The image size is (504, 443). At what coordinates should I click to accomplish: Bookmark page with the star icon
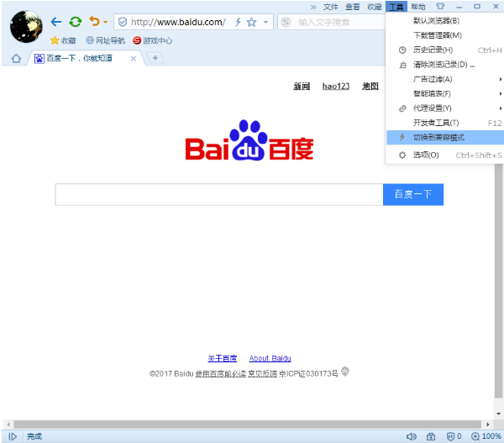[x=251, y=22]
